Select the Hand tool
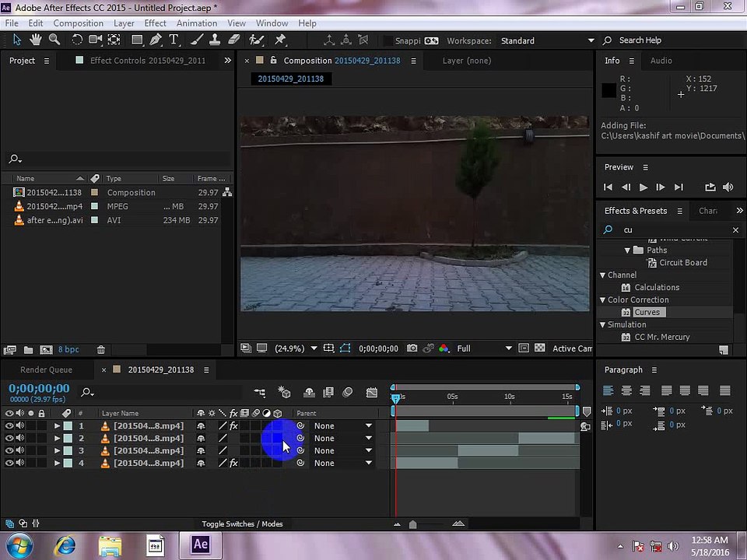Image resolution: width=747 pixels, height=560 pixels. point(35,40)
